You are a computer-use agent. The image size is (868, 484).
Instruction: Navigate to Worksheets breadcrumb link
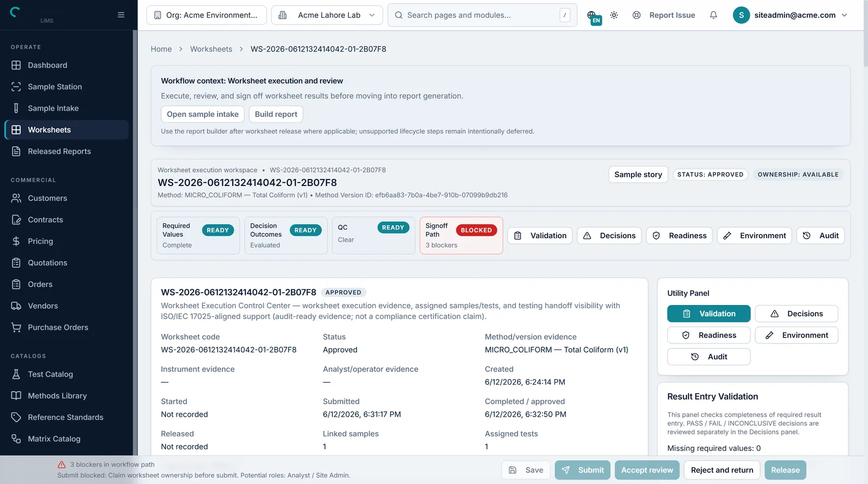pos(211,49)
